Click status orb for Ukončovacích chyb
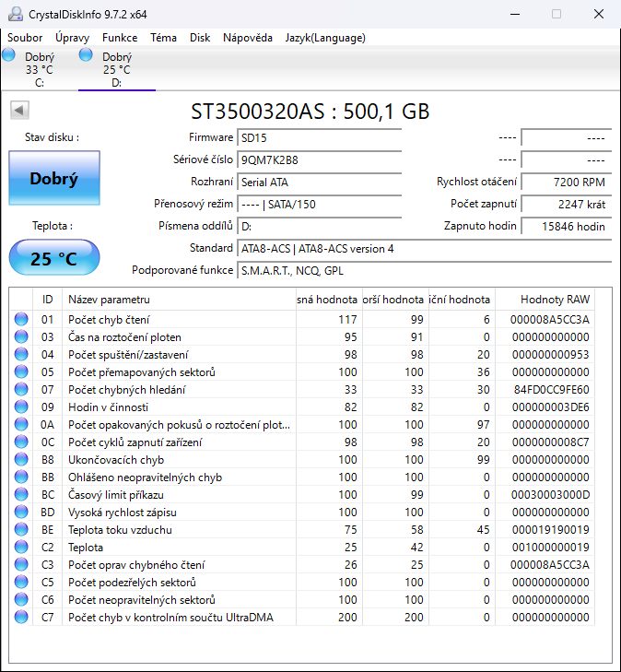This screenshot has width=621, height=672. coord(21,459)
